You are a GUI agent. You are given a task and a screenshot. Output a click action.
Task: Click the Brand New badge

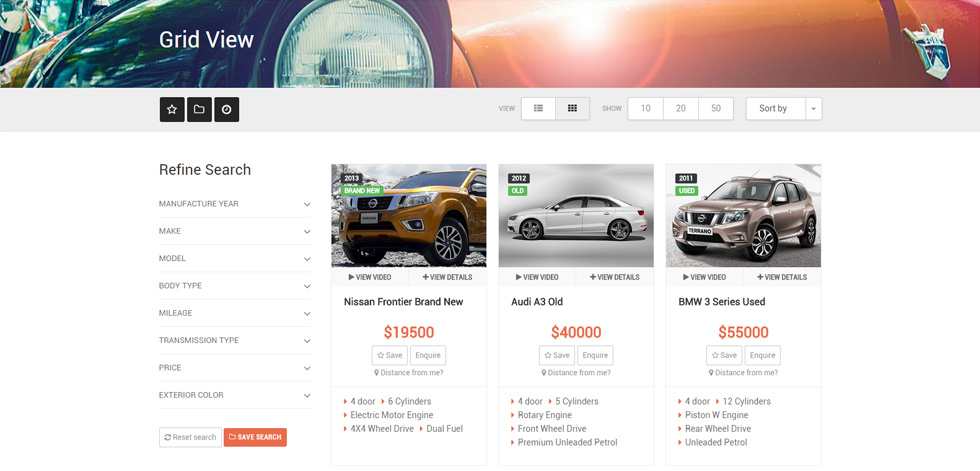tap(362, 191)
